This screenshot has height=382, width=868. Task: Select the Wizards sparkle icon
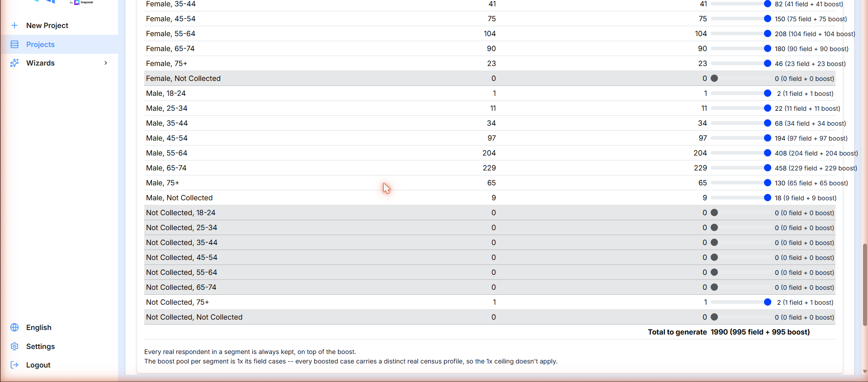14,63
